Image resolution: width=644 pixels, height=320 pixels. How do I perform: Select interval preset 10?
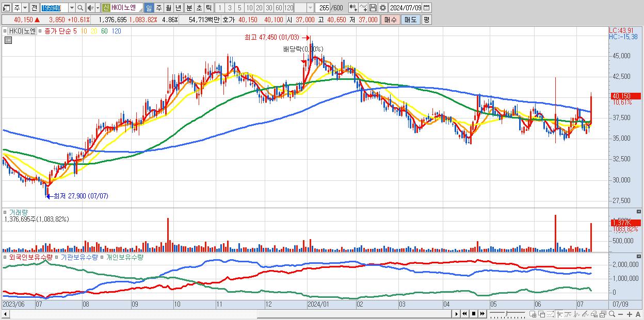pyautogui.click(x=249, y=8)
